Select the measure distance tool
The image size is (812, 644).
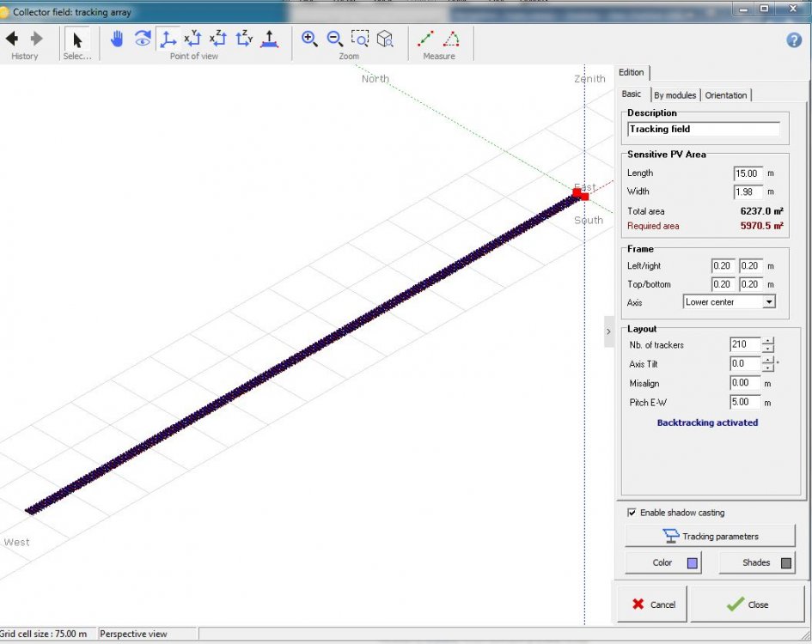[x=425, y=39]
